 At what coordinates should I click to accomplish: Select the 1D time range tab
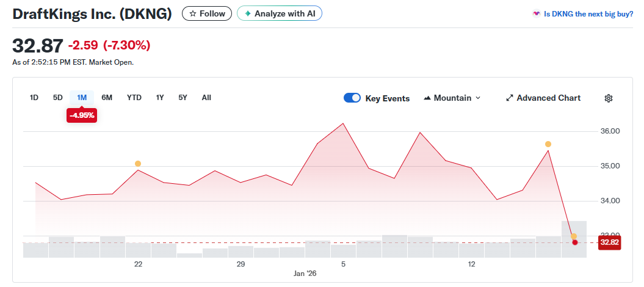point(34,97)
